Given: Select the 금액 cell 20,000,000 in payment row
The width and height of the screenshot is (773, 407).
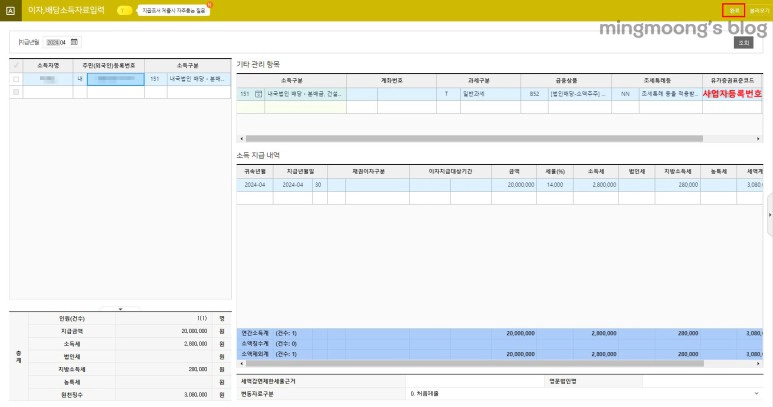Looking at the screenshot, I should 514,185.
